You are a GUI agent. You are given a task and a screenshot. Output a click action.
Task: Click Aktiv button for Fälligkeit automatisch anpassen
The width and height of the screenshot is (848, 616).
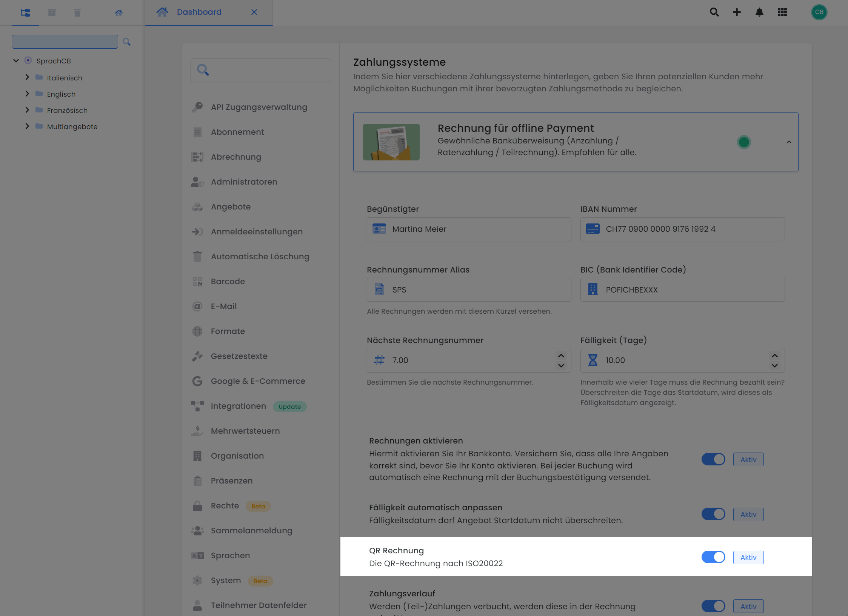click(x=748, y=514)
